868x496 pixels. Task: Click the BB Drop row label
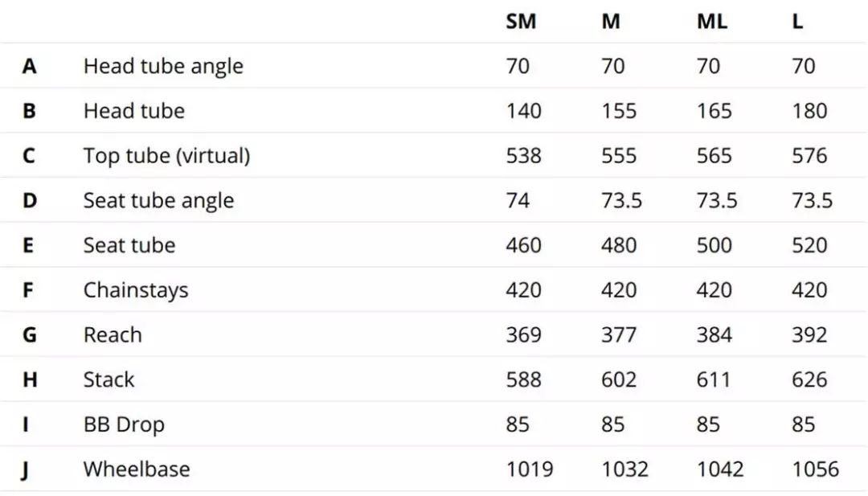click(124, 424)
